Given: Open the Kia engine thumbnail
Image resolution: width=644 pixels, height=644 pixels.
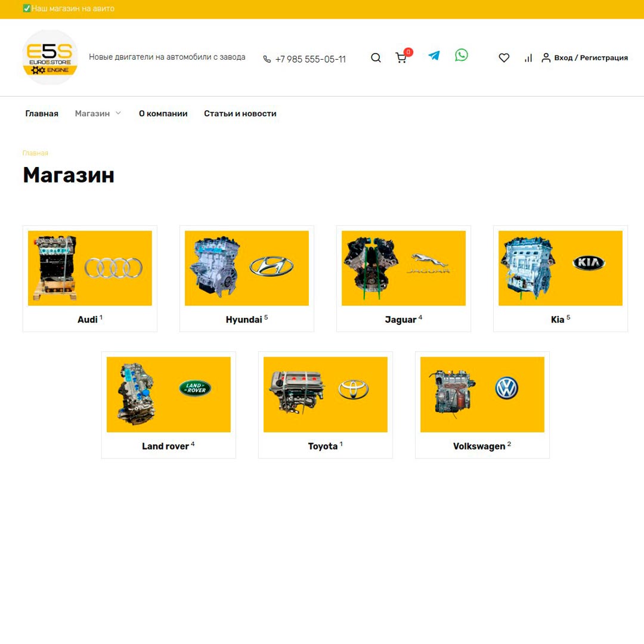Looking at the screenshot, I should [561, 268].
